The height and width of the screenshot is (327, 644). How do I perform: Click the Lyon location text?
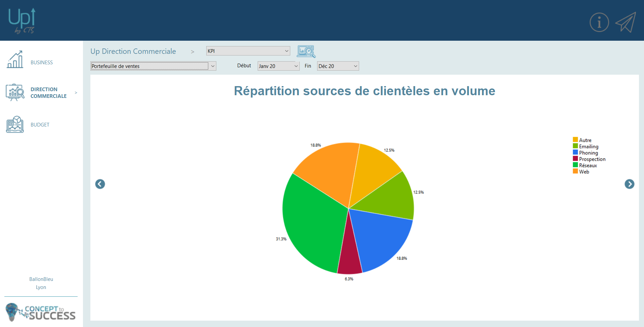(x=41, y=287)
